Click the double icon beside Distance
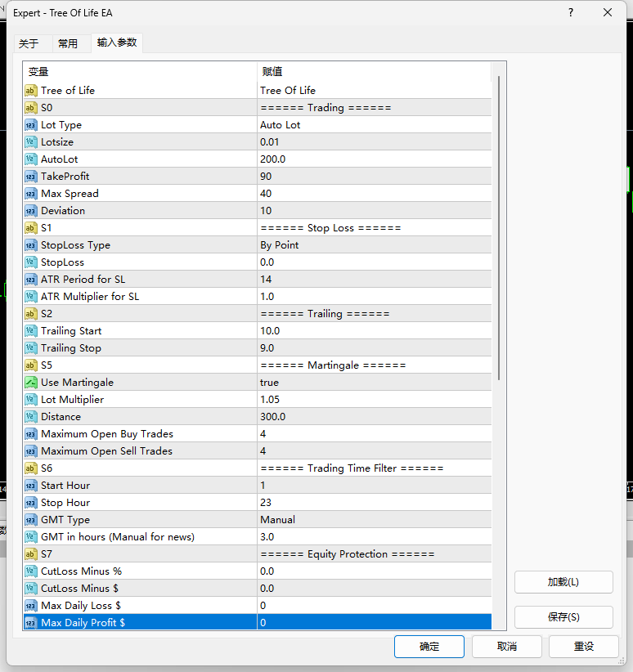 tap(30, 416)
